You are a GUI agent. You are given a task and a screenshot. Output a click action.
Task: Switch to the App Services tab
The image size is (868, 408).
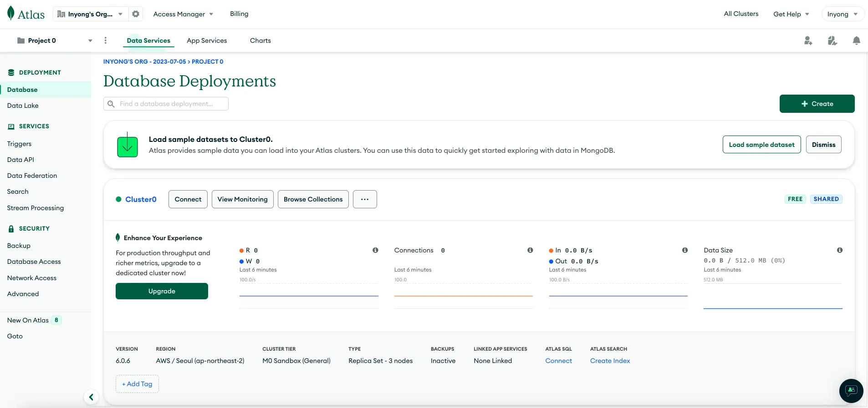click(207, 40)
